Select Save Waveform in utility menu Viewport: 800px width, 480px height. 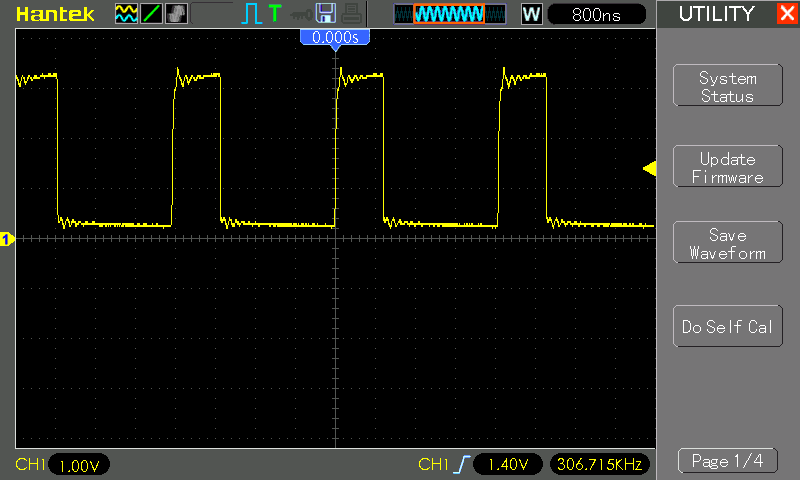(727, 244)
